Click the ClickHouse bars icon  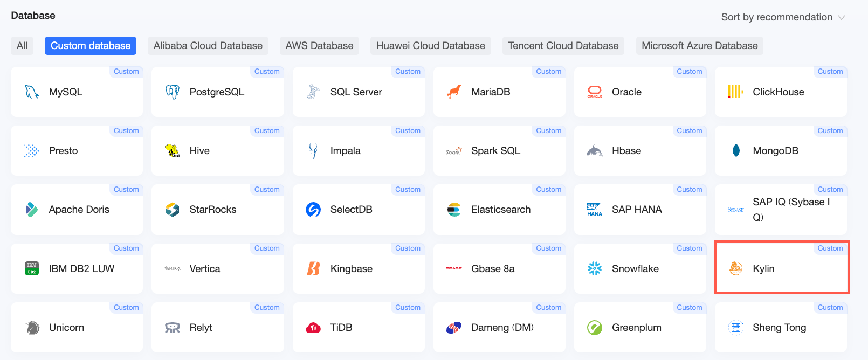(x=736, y=92)
